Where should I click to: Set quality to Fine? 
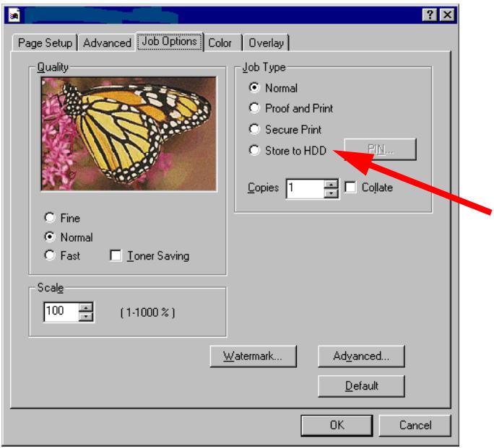tap(50, 218)
